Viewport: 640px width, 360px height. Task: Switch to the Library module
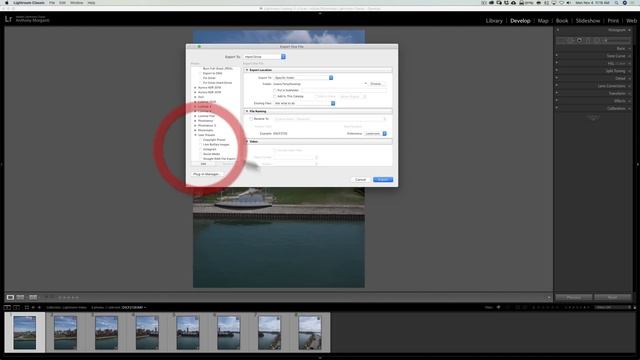[494, 21]
